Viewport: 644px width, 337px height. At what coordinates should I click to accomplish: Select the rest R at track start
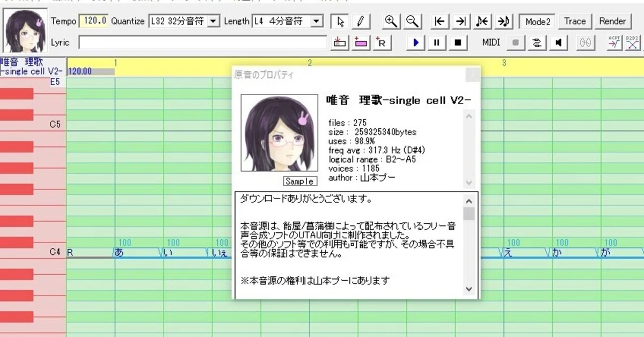click(90, 253)
